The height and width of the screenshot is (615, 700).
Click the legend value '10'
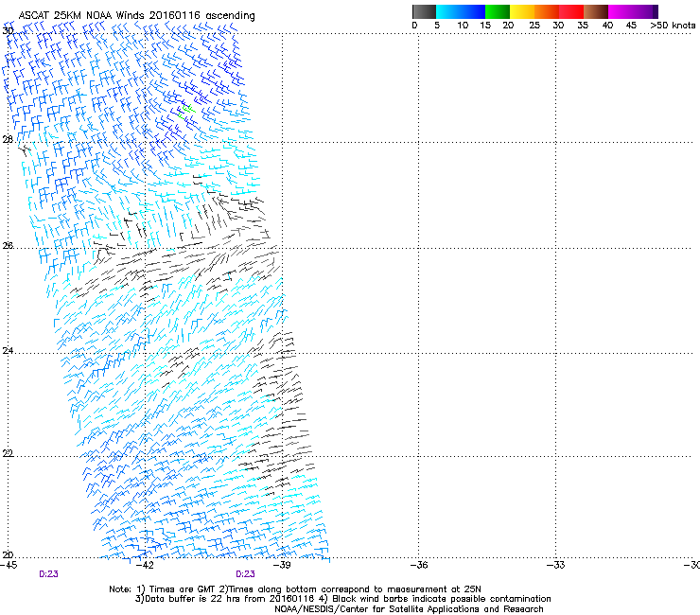click(x=463, y=26)
